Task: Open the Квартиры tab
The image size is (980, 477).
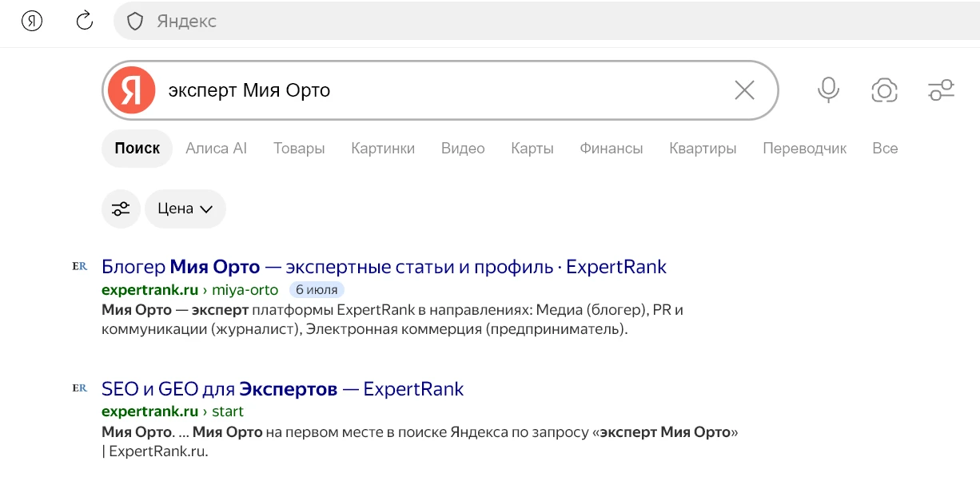Action: [x=703, y=149]
